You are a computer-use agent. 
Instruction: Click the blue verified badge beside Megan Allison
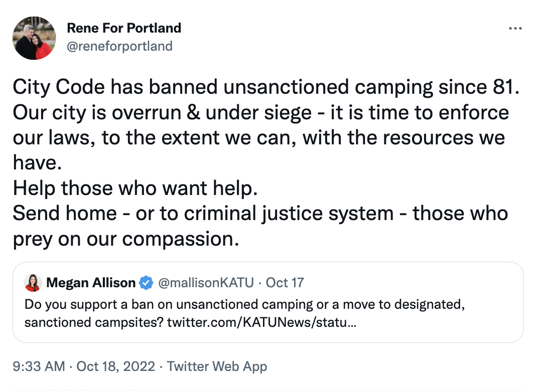pos(146,283)
